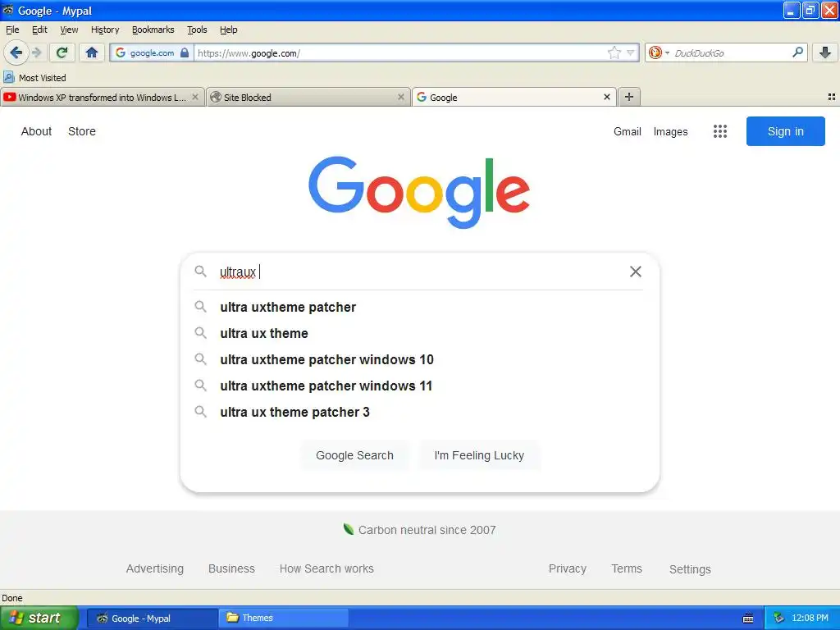
Task: Click the taskbar clock 12:08 PM
Action: [810, 618]
